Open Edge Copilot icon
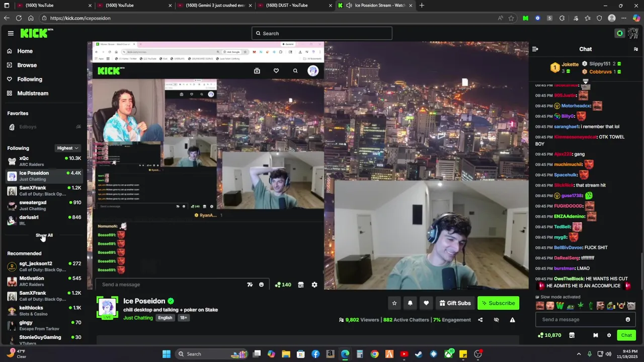This screenshot has height=362, width=644. tap(636, 18)
